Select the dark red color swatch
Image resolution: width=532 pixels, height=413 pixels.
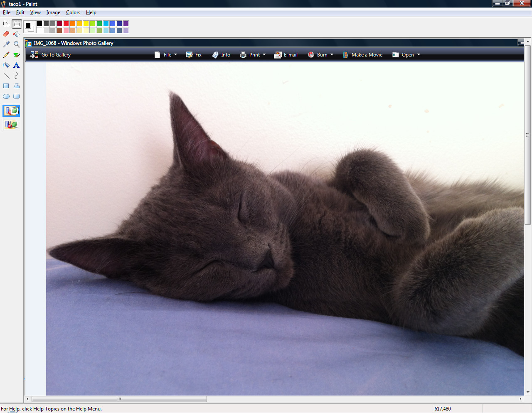tap(59, 24)
